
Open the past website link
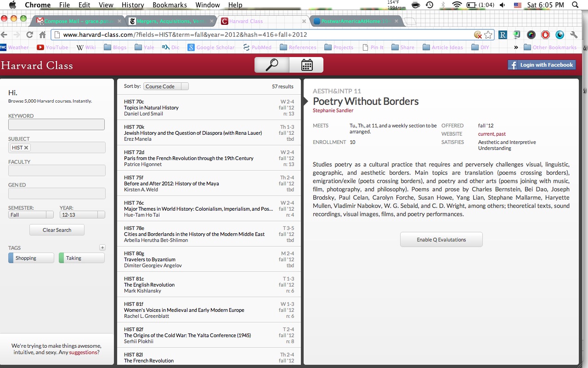(501, 134)
